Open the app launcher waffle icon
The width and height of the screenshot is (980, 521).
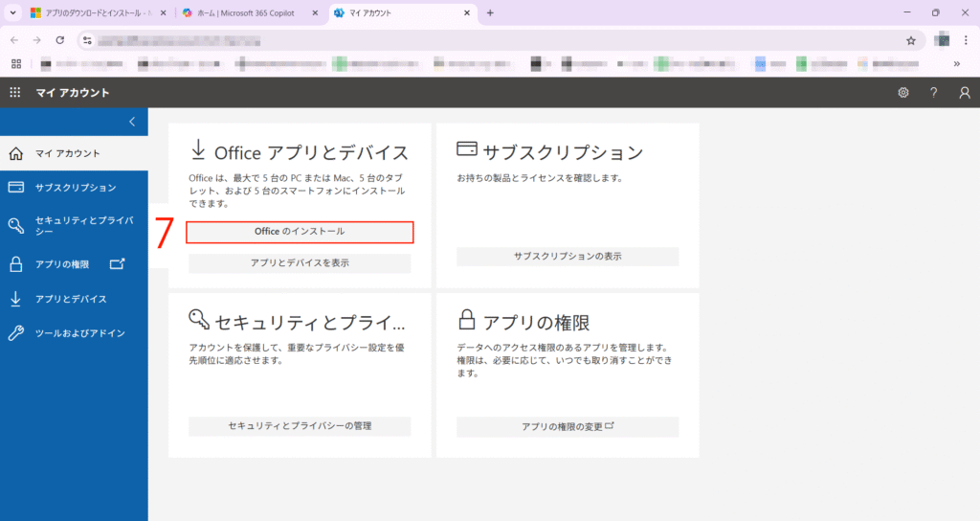[x=15, y=93]
